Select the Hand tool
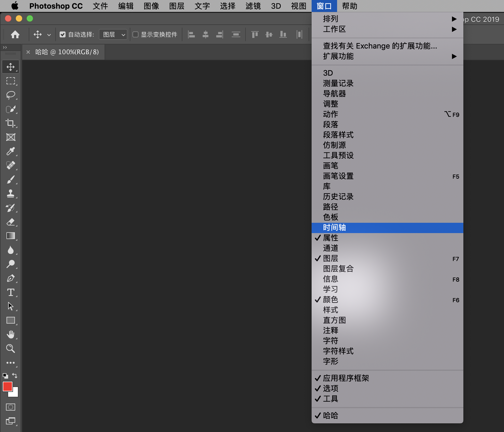 coord(11,334)
